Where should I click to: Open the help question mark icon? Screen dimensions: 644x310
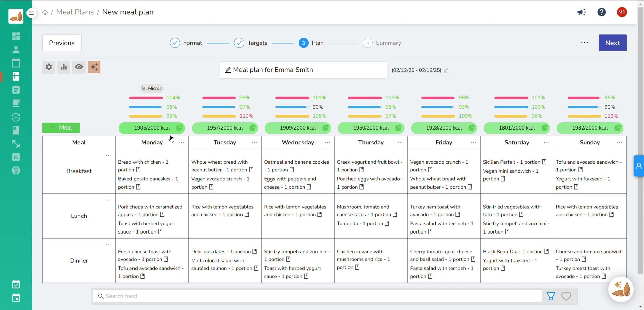tap(601, 12)
